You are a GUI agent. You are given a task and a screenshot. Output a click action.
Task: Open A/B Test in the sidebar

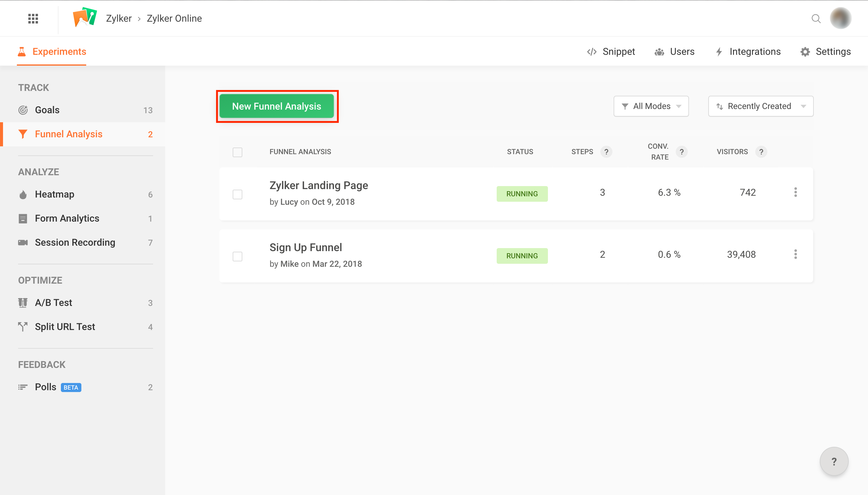click(x=82, y=303)
